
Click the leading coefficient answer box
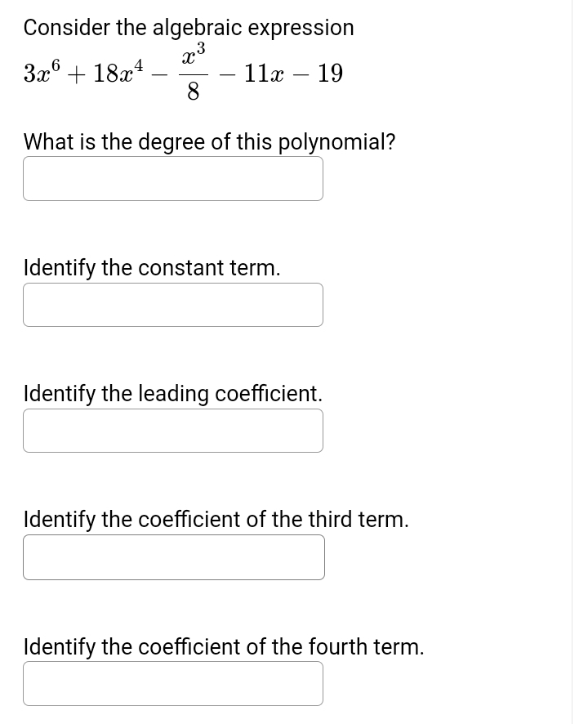pos(172,430)
